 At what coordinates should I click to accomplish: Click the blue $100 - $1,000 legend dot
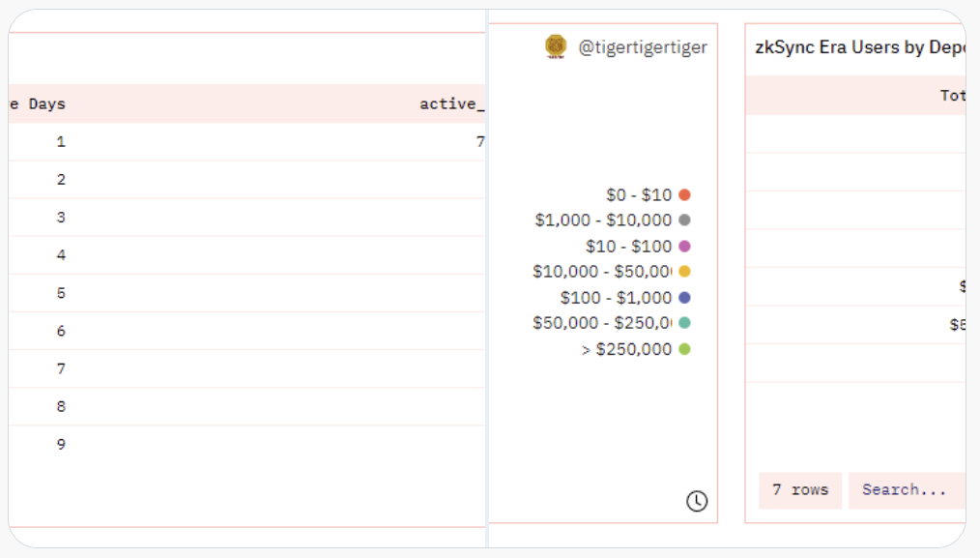684,298
